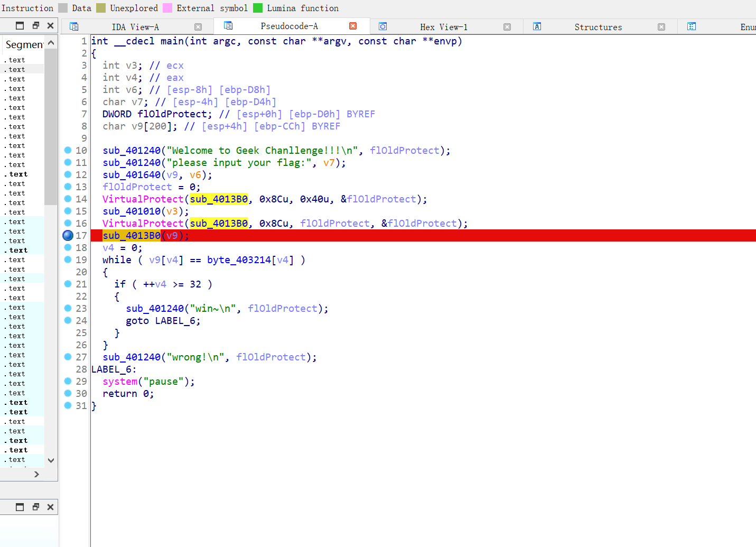The image size is (756, 547).
Task: Click the Pseudocode-A tab icon
Action: (x=228, y=25)
